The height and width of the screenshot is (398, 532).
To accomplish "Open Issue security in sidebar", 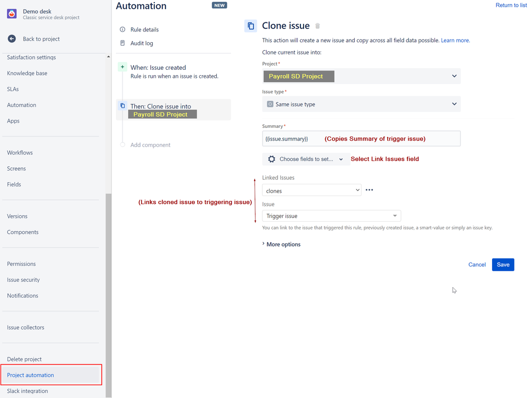I will click(23, 280).
